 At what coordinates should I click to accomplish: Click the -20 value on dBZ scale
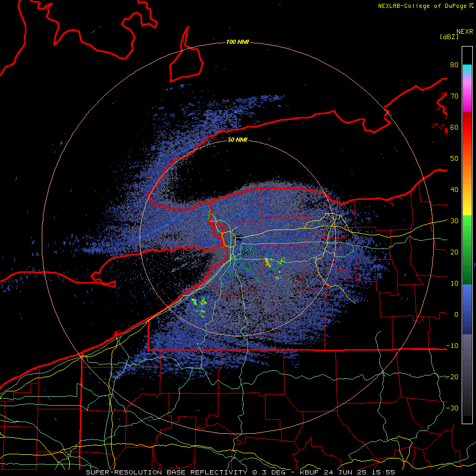click(x=452, y=377)
